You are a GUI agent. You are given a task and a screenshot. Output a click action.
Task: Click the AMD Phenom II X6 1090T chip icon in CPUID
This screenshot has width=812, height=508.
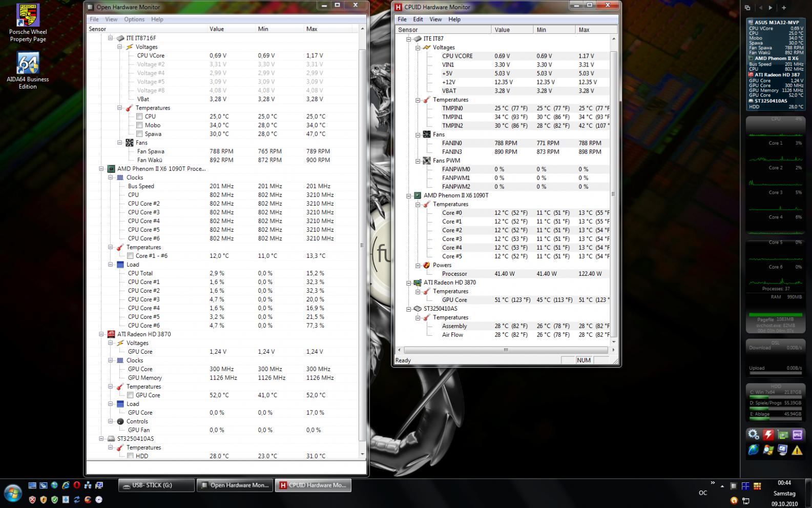click(x=417, y=195)
